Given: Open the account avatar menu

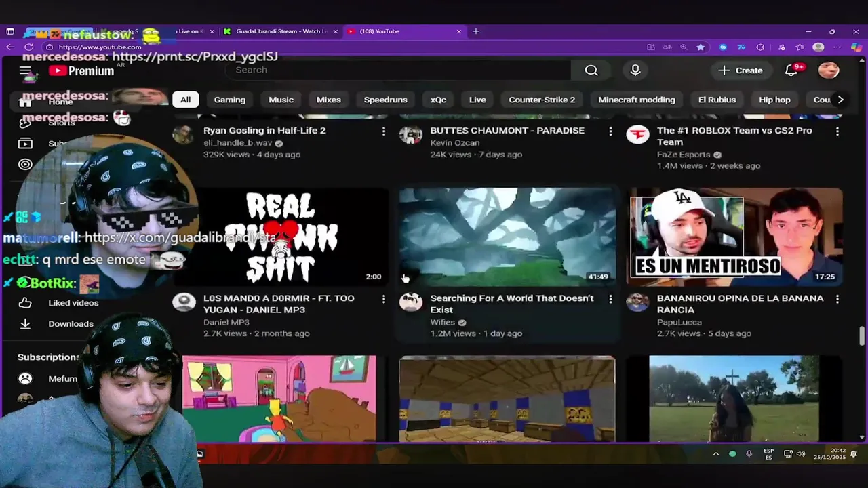Looking at the screenshot, I should coord(829,70).
